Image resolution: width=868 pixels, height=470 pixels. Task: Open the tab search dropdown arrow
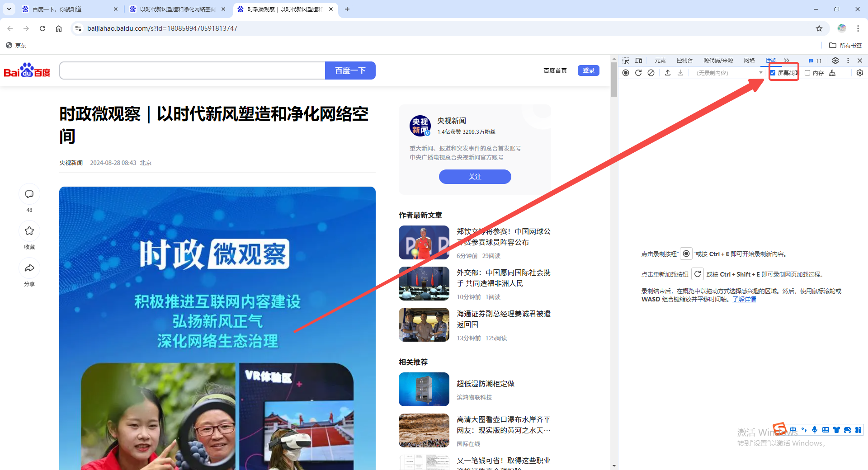[9, 9]
